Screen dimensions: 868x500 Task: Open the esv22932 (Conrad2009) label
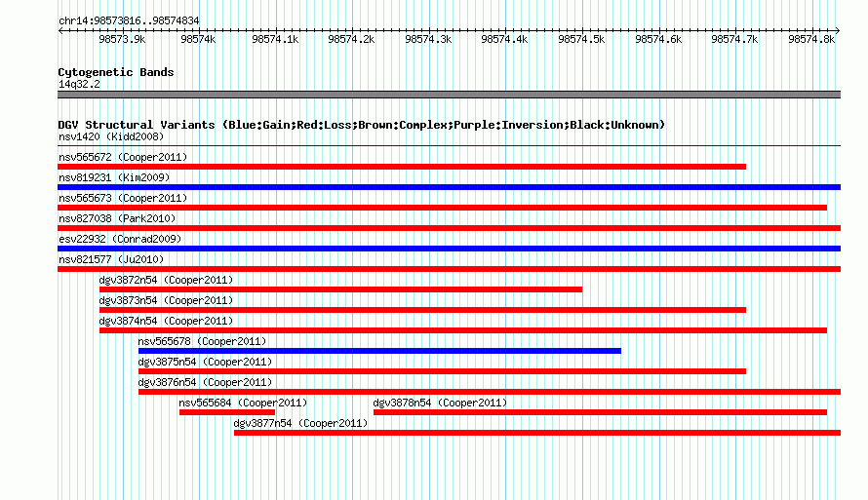point(120,239)
